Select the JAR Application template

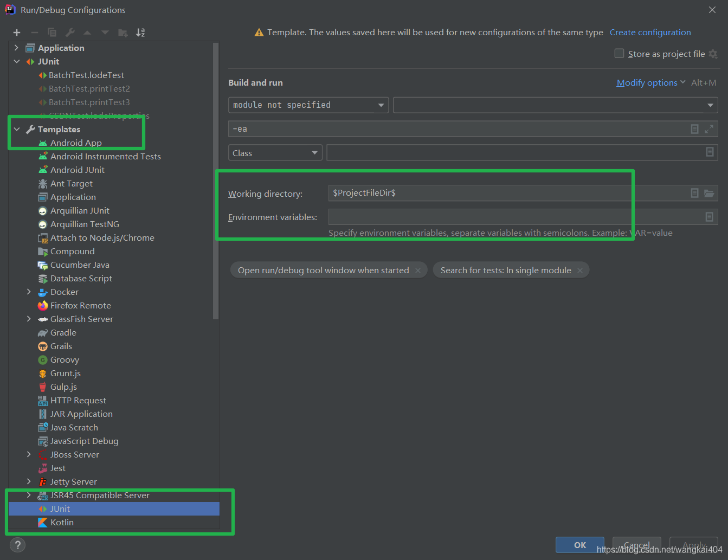point(81,414)
